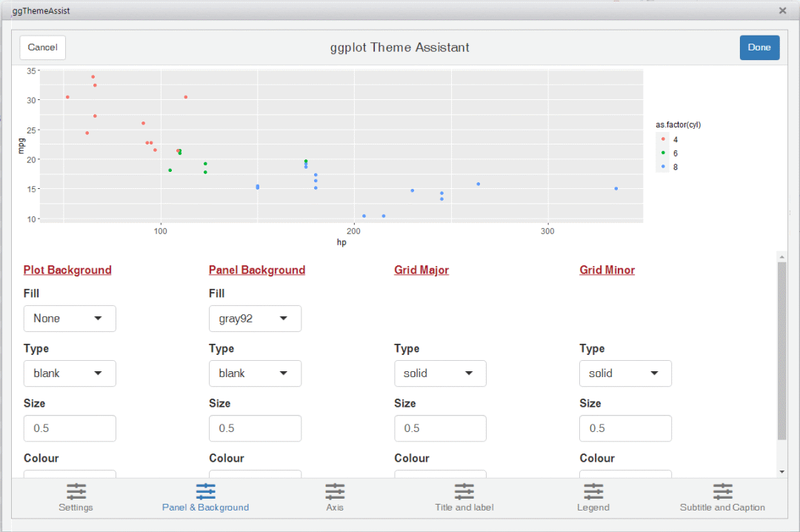
Task: Click the Plot Background heading link
Action: (x=67, y=270)
